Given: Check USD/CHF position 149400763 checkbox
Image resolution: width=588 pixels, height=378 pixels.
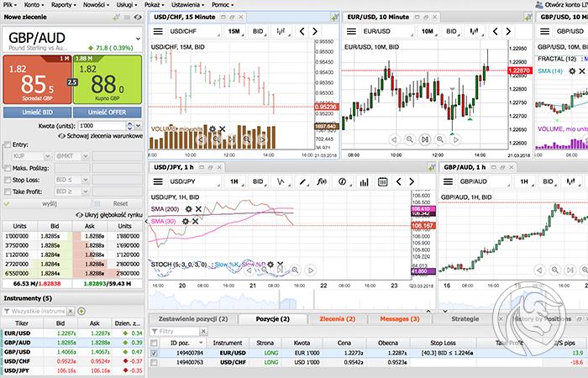Looking at the screenshot, I should coord(154,362).
